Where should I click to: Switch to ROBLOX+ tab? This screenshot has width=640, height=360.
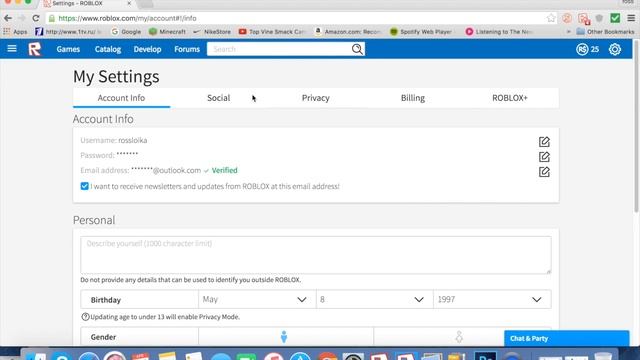pyautogui.click(x=510, y=98)
